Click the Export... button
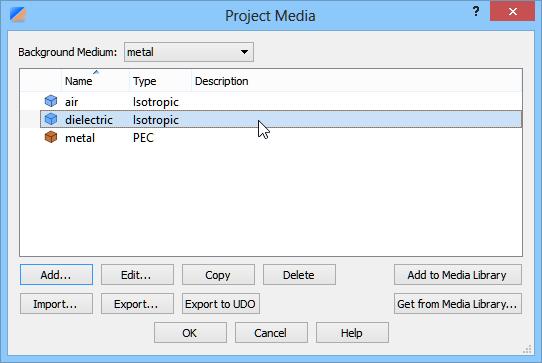Viewport: 542px width, 363px height. click(x=137, y=304)
